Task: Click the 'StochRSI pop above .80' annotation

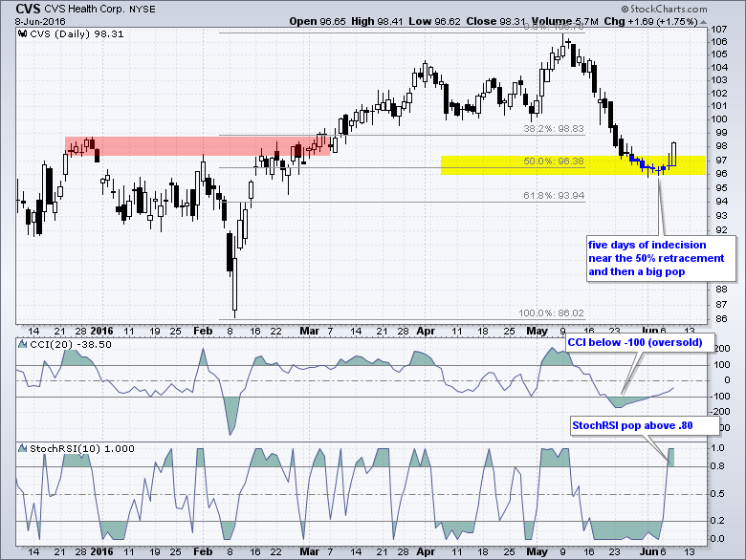Action: 645,425
